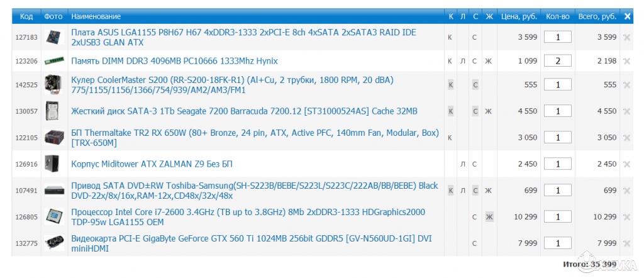
Task: Delete the GigaByte GTX 560 Ti row
Action: 627,243
